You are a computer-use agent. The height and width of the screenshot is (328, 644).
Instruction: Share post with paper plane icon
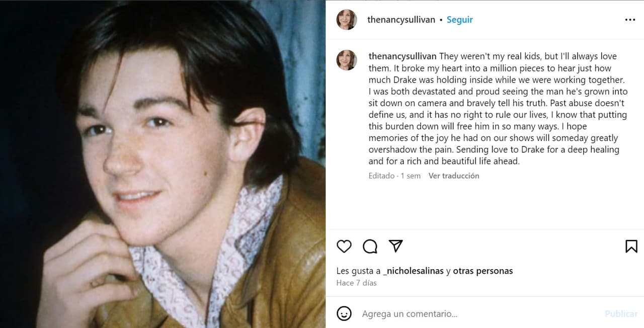click(396, 245)
